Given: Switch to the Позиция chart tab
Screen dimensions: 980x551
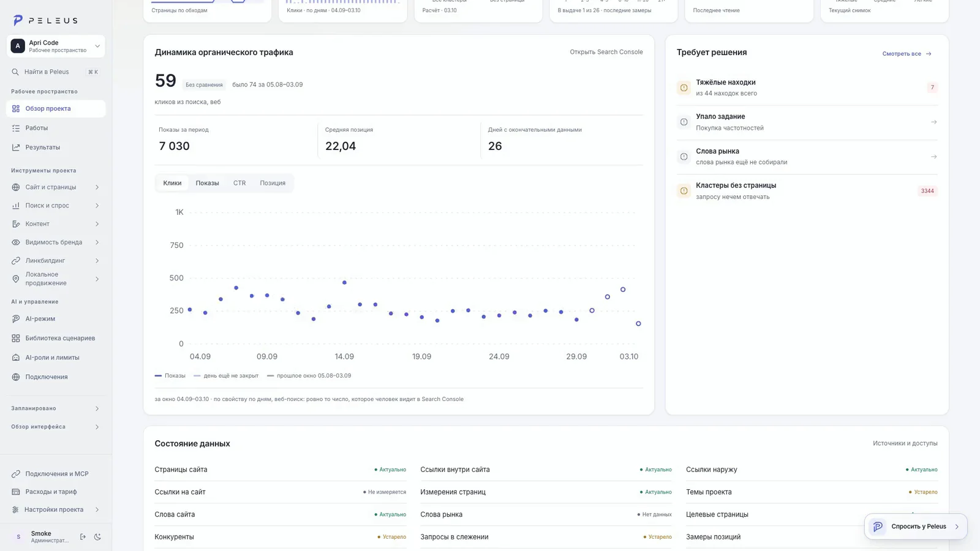Looking at the screenshot, I should 273,183.
